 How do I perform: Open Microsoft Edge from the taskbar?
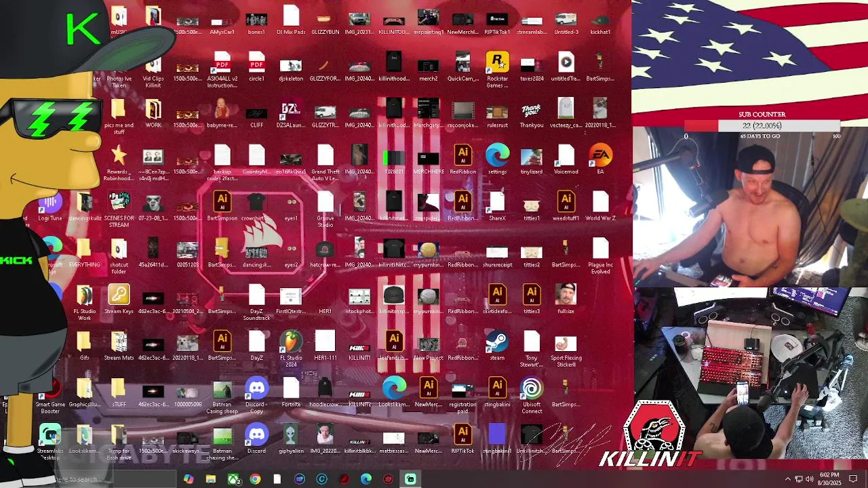coord(366,479)
